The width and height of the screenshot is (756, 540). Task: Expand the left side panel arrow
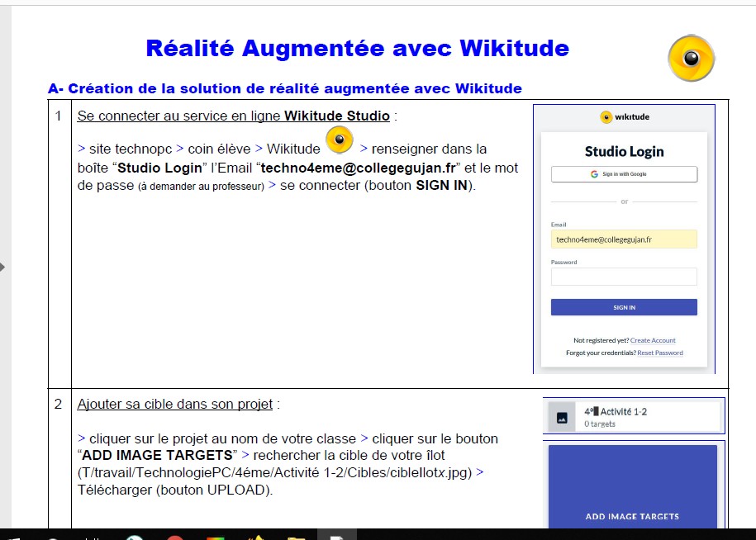pos(2,267)
